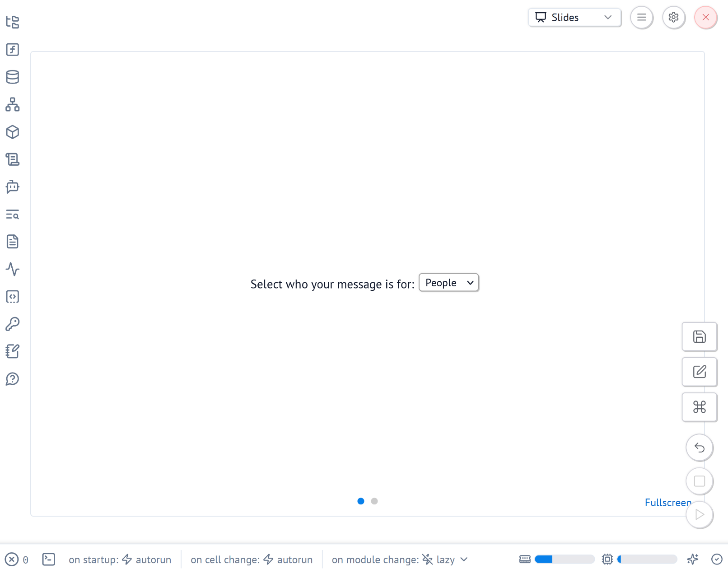Toggle on startup autorun setting

pos(147,560)
